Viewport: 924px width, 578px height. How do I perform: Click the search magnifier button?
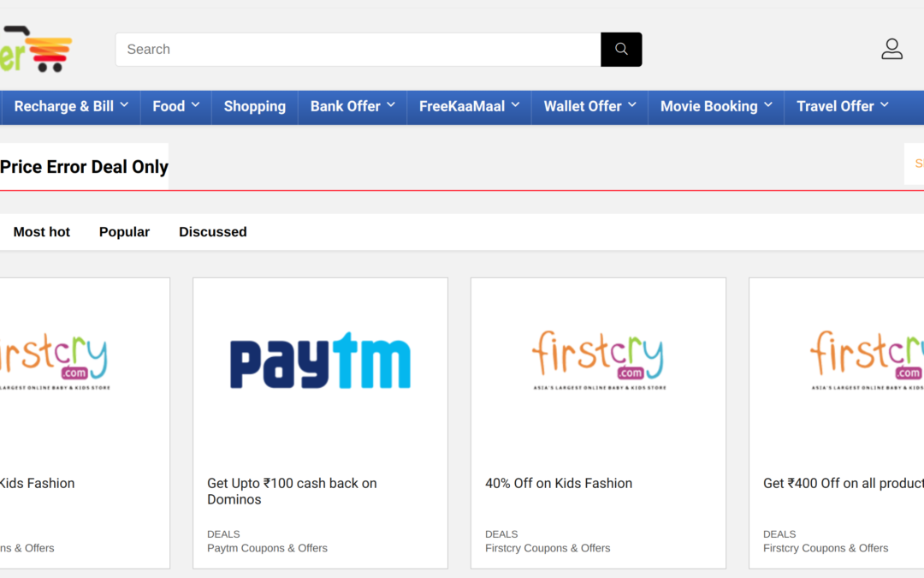pos(621,50)
